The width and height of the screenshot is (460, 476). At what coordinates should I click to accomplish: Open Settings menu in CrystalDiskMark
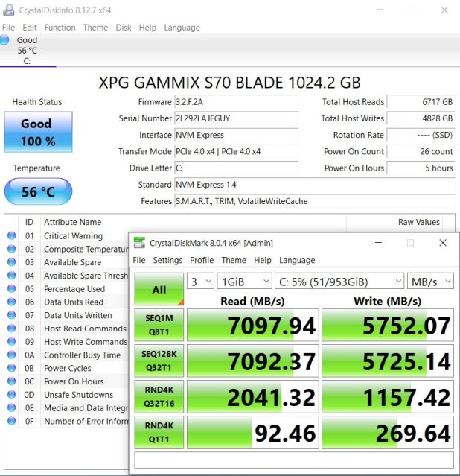click(167, 260)
